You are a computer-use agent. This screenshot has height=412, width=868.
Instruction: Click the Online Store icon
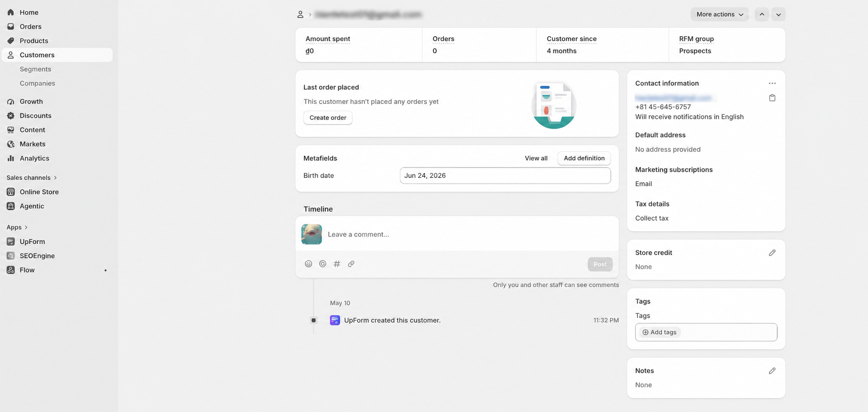[10, 192]
